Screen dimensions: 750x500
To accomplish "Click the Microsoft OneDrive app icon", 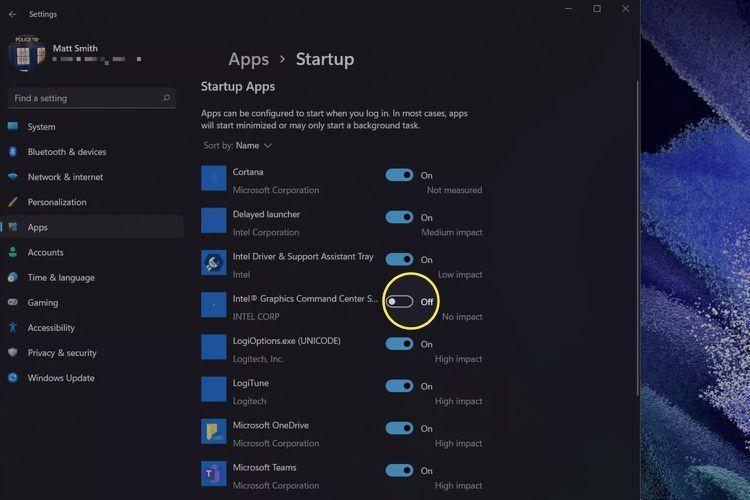I will pyautogui.click(x=214, y=432).
